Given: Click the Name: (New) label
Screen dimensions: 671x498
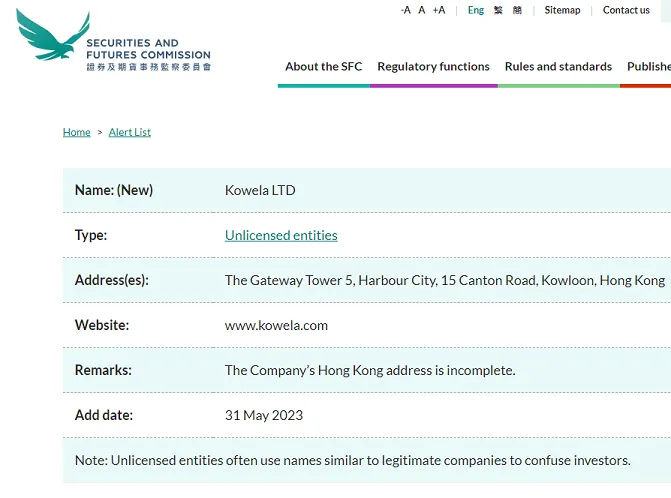Looking at the screenshot, I should pyautogui.click(x=114, y=190).
